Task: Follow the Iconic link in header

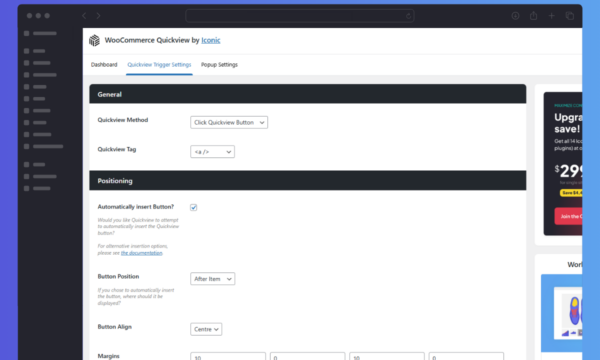Action: [x=211, y=40]
